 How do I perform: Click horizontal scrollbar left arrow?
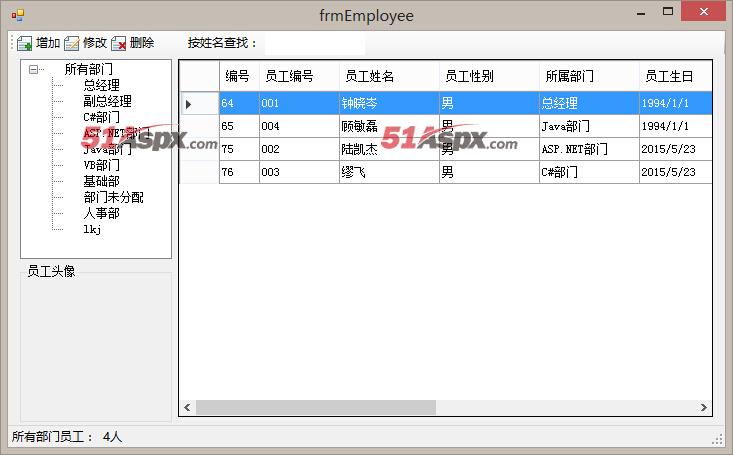(187, 407)
